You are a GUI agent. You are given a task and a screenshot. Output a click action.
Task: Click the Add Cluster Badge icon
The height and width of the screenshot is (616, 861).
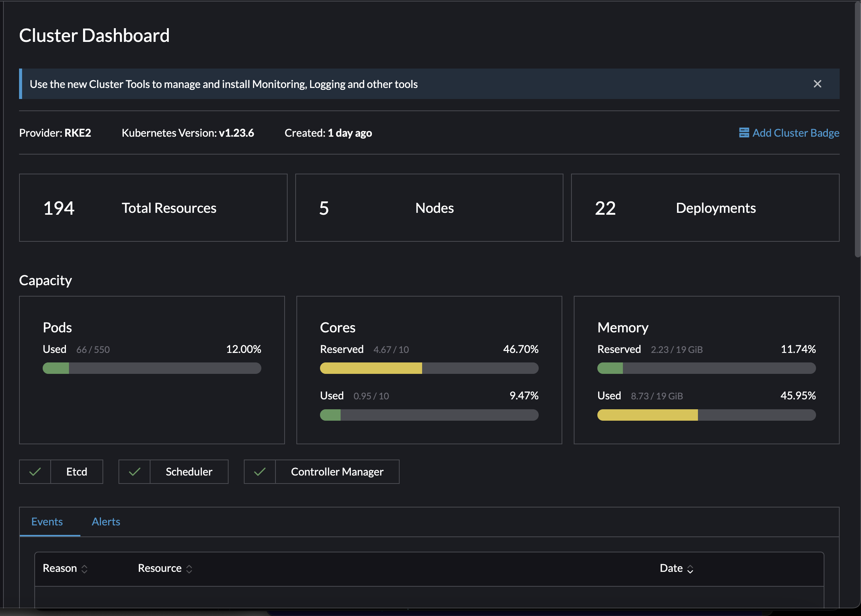click(744, 133)
